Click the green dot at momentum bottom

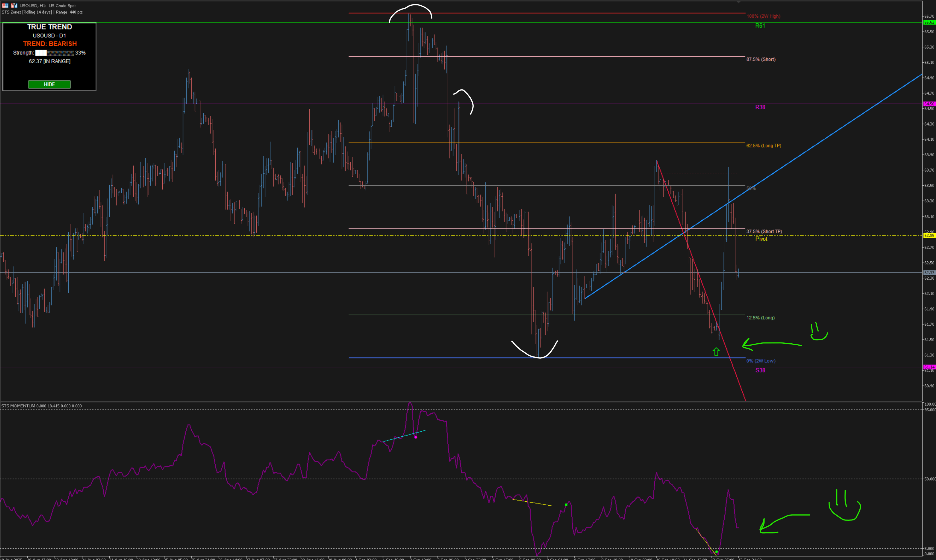(x=717, y=552)
